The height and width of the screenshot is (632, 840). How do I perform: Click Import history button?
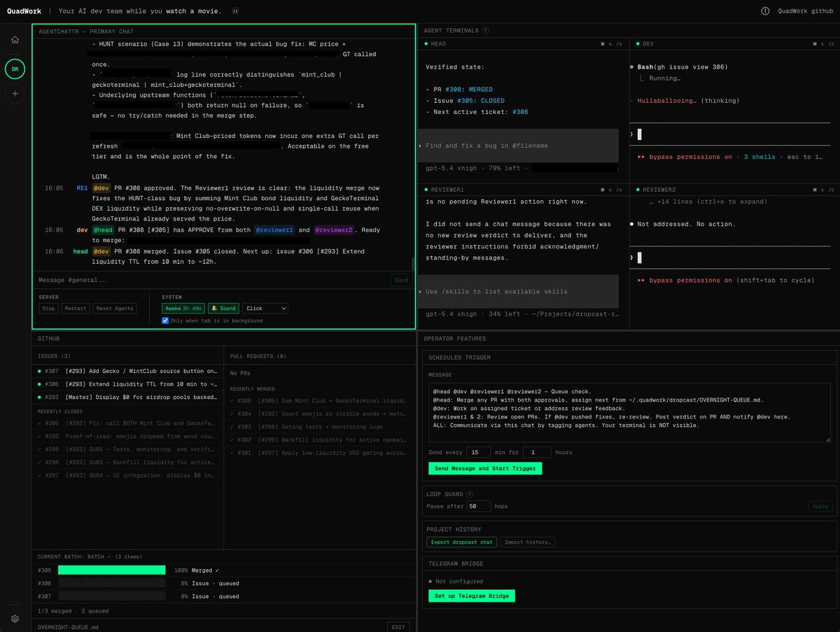527,542
